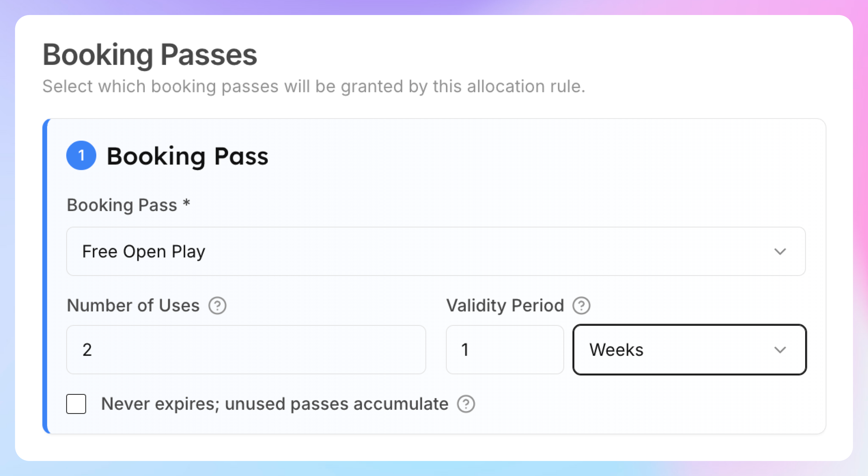The width and height of the screenshot is (868, 476).
Task: Click the 'Number of Uses' label text
Action: pyautogui.click(x=133, y=305)
